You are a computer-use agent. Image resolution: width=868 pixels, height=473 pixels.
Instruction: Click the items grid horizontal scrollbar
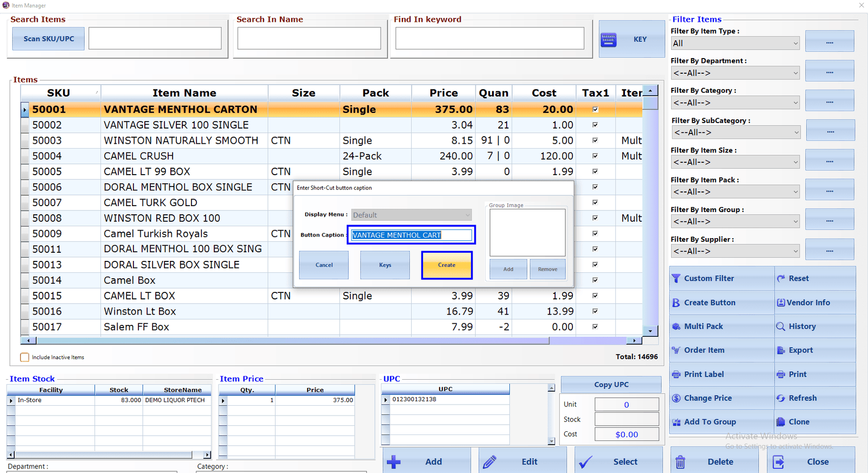tap(331, 341)
